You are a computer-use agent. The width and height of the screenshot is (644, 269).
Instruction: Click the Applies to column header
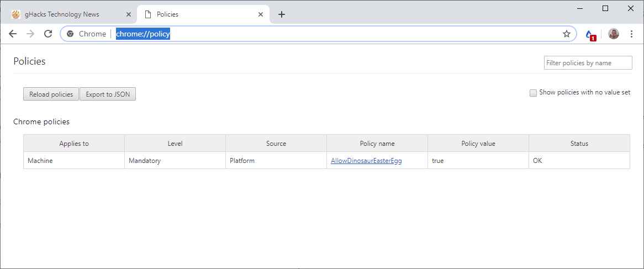(x=74, y=143)
